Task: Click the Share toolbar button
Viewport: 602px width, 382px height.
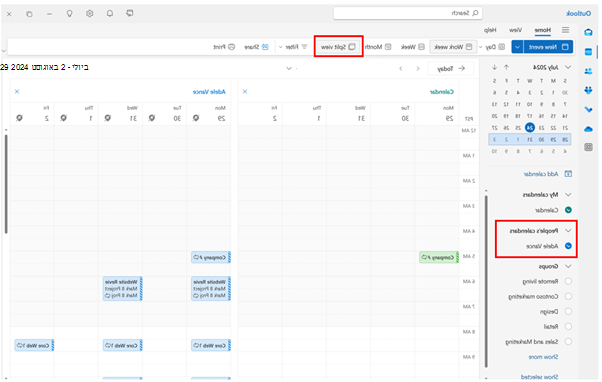Action: click(256, 47)
